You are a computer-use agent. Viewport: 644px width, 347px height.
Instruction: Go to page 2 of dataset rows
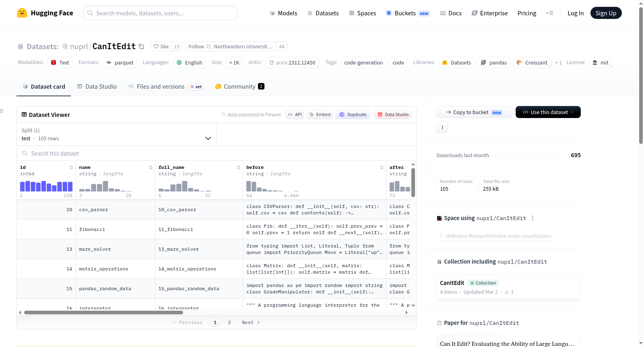[x=229, y=322]
